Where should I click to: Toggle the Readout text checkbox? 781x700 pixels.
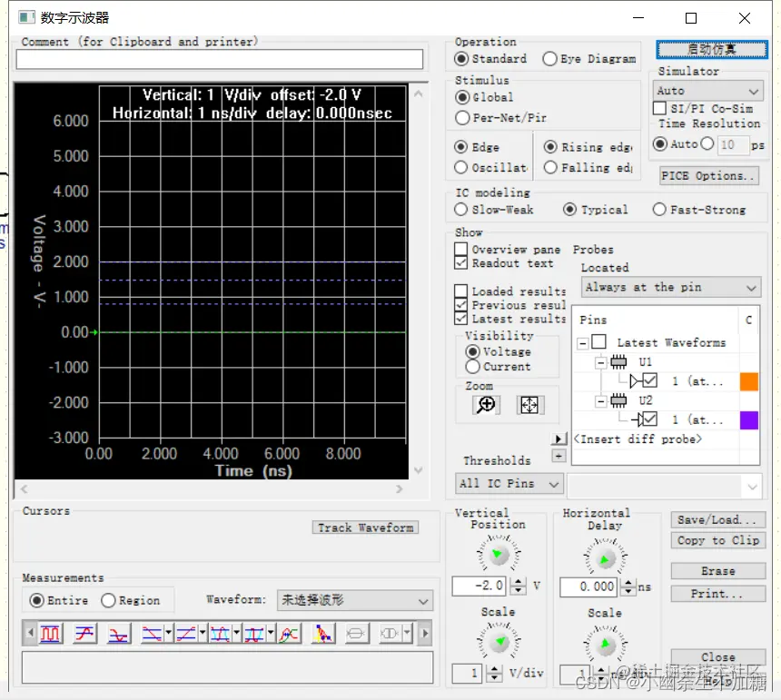[461, 262]
